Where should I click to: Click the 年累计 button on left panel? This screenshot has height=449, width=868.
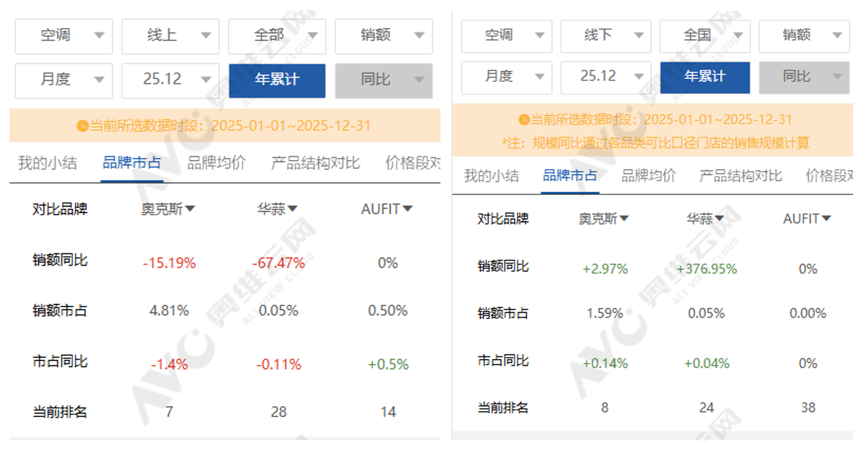[276, 80]
